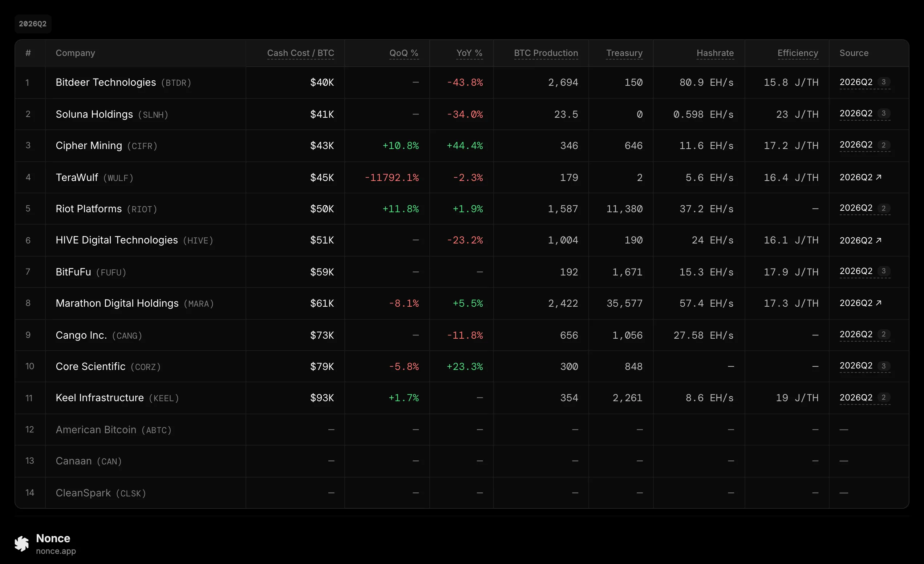Click source count badge 2 in Cango row
The image size is (924, 564).
point(883,334)
